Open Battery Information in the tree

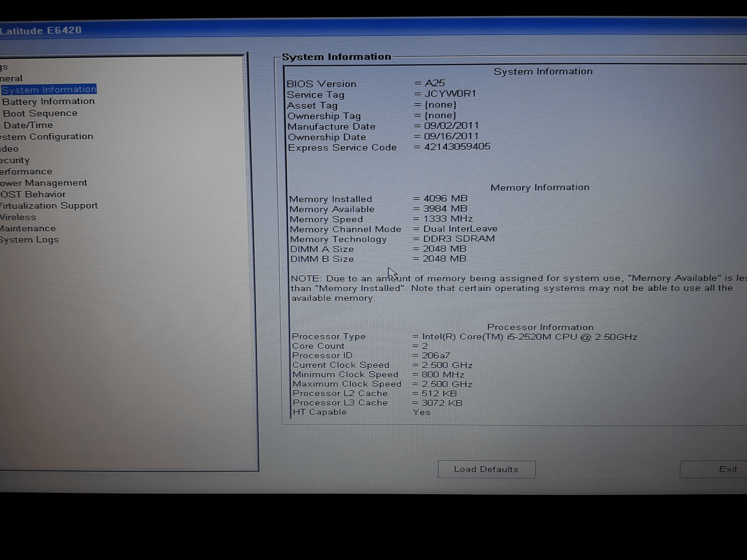[49, 101]
